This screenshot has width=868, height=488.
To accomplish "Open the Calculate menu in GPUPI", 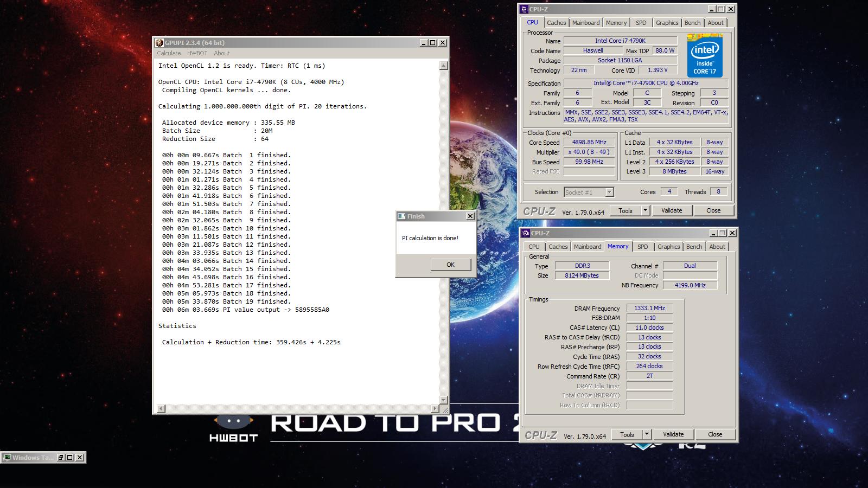I will [169, 53].
